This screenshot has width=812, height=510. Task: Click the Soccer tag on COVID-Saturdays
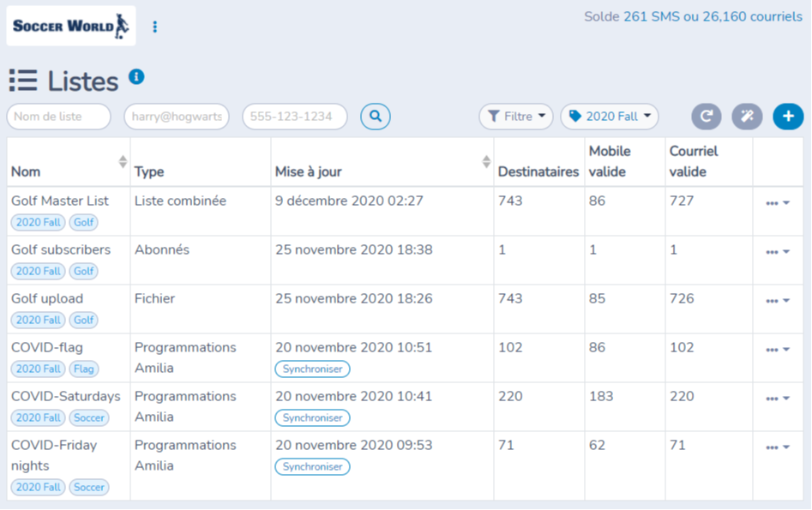coord(89,417)
